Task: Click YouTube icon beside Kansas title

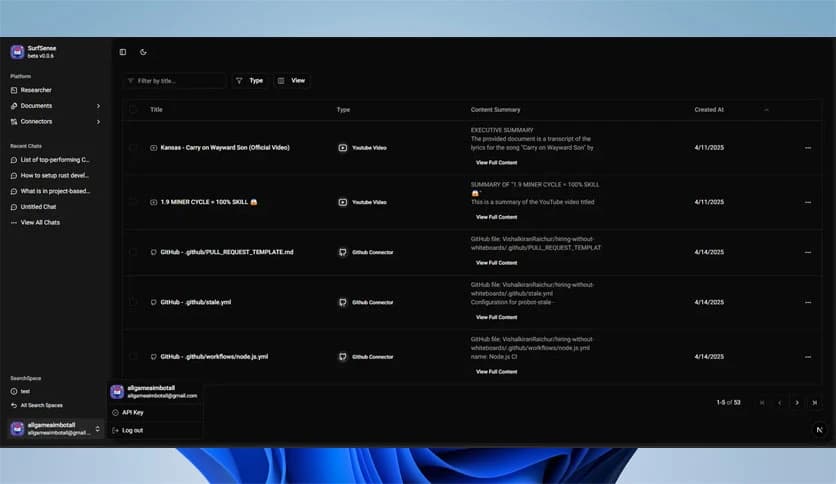Action: click(154, 148)
